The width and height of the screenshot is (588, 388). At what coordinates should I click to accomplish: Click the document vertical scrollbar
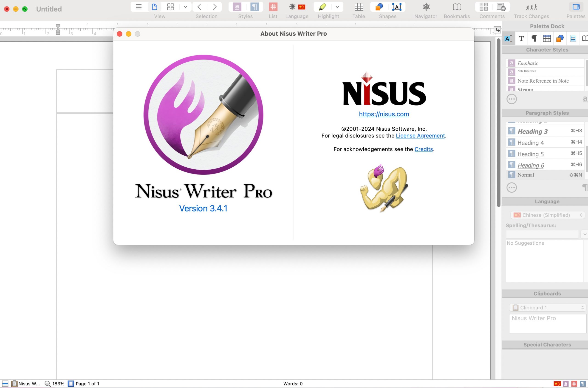(498, 123)
